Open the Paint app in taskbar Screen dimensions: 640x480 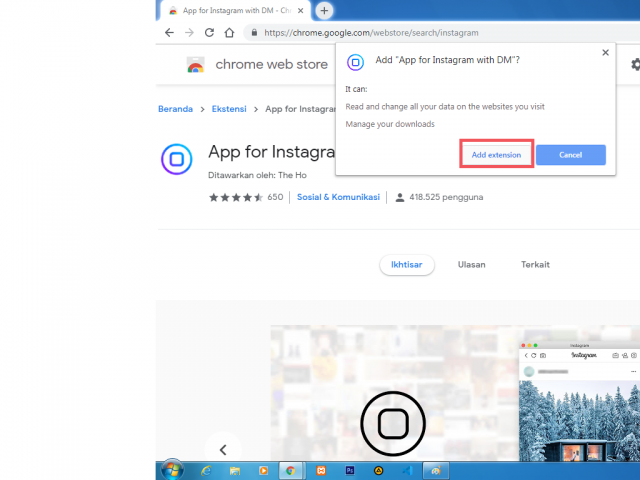click(436, 471)
